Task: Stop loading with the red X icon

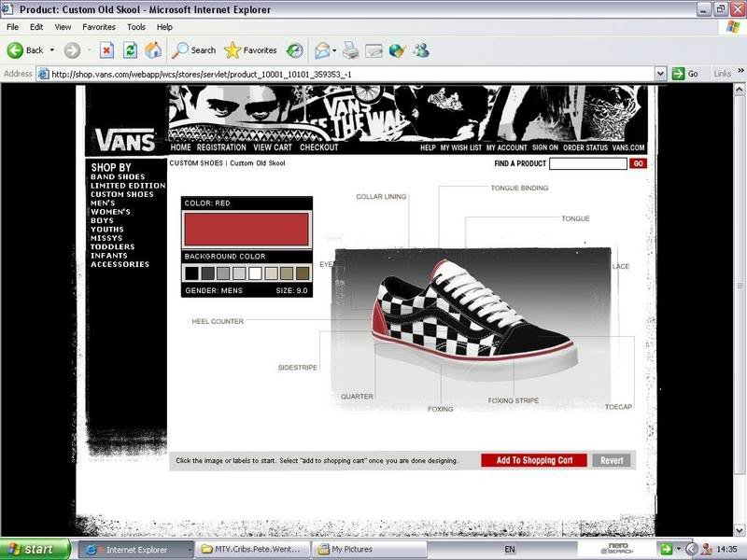Action: click(x=106, y=50)
